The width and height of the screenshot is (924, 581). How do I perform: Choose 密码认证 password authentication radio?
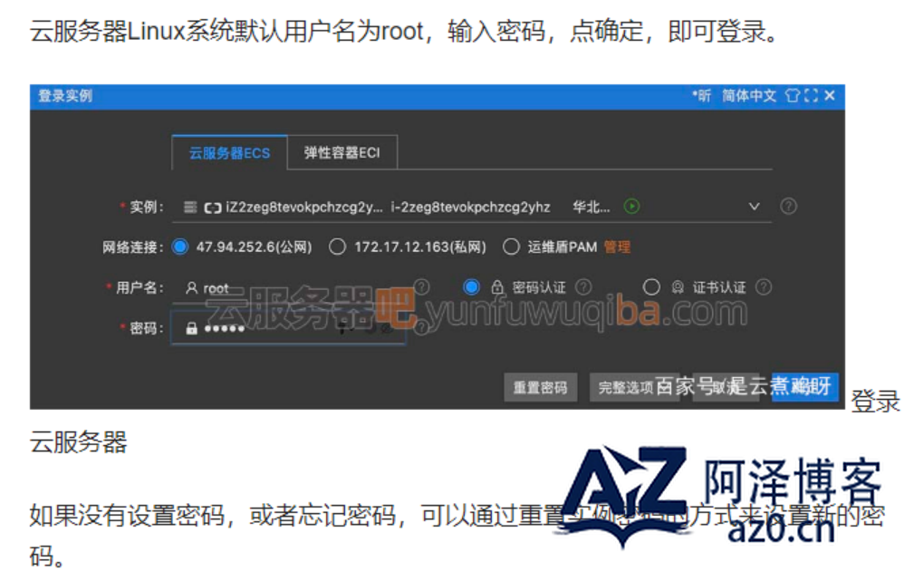click(471, 287)
